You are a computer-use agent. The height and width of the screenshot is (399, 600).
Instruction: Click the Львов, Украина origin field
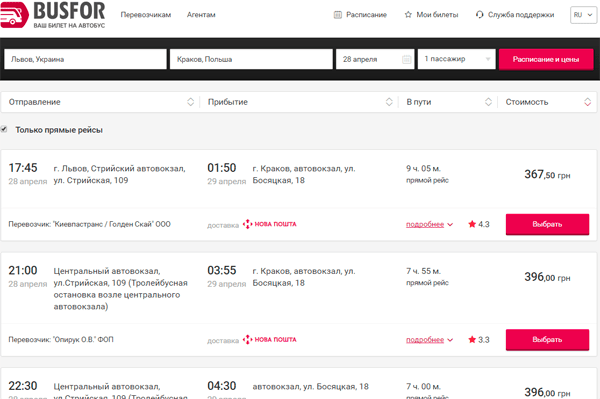(x=85, y=59)
